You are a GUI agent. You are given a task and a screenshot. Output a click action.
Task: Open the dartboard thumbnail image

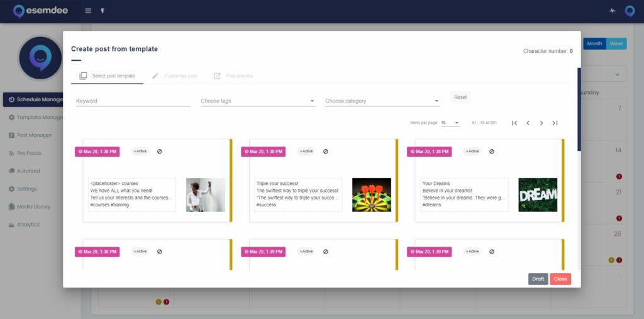pyautogui.click(x=372, y=195)
